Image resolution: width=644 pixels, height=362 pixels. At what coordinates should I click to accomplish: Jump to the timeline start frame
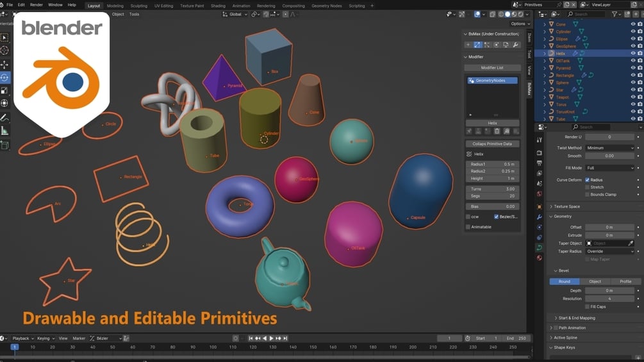click(x=251, y=338)
